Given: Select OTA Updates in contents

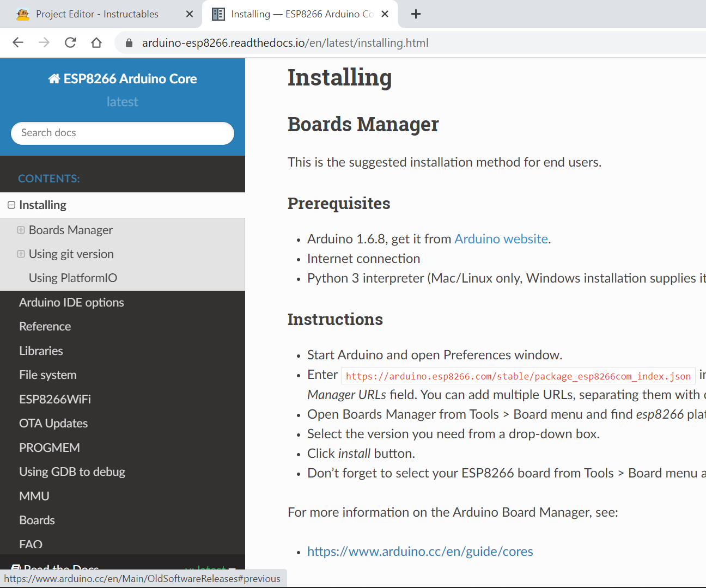Looking at the screenshot, I should click(x=53, y=423).
